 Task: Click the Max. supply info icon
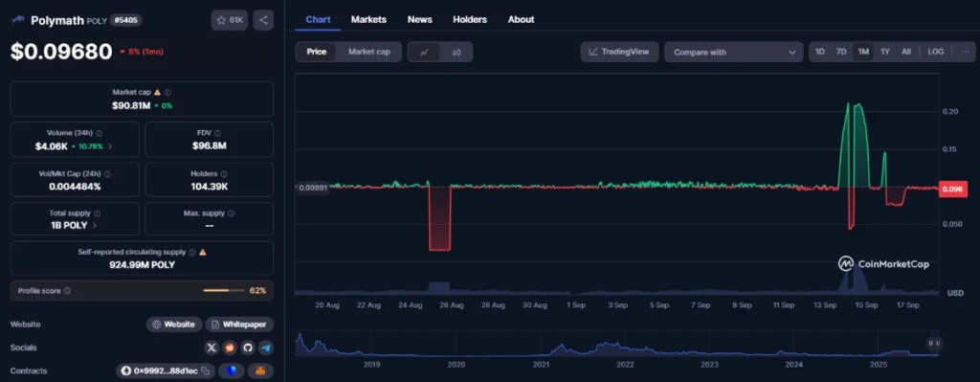231,213
